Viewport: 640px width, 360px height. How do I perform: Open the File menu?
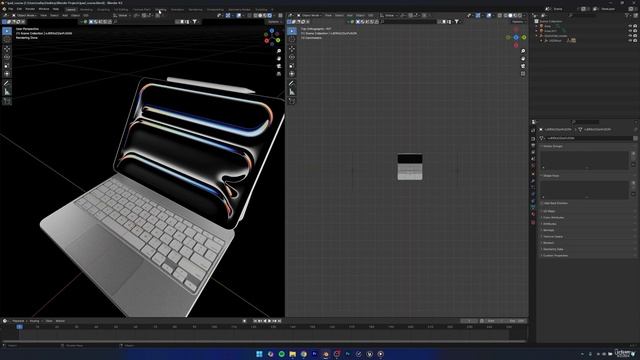11,9
